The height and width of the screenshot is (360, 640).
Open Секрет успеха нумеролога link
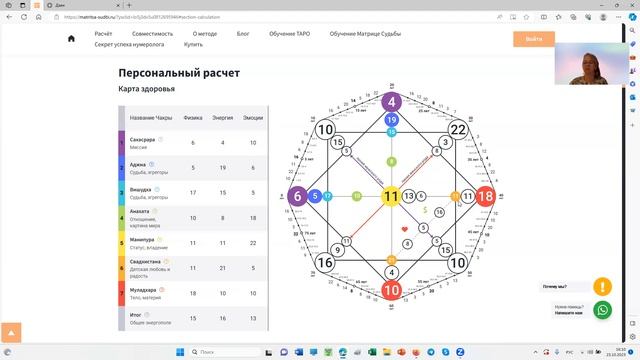[x=129, y=44]
